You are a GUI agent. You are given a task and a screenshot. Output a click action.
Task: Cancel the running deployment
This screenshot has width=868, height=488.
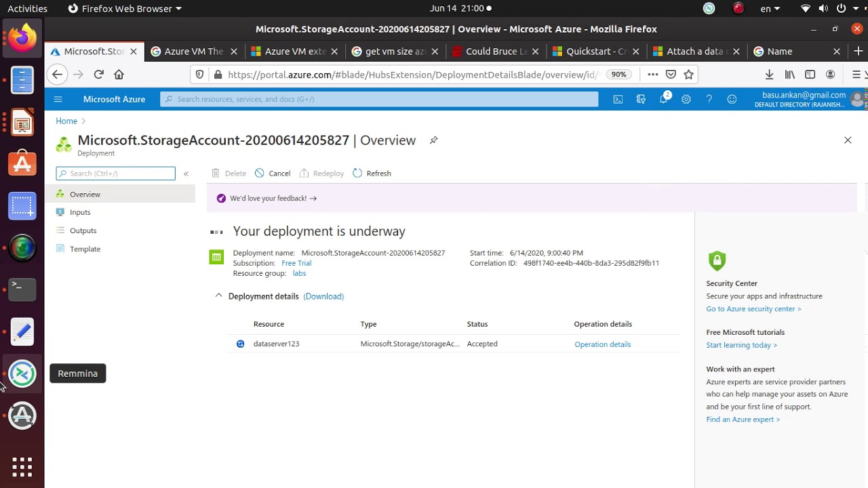pyautogui.click(x=273, y=174)
